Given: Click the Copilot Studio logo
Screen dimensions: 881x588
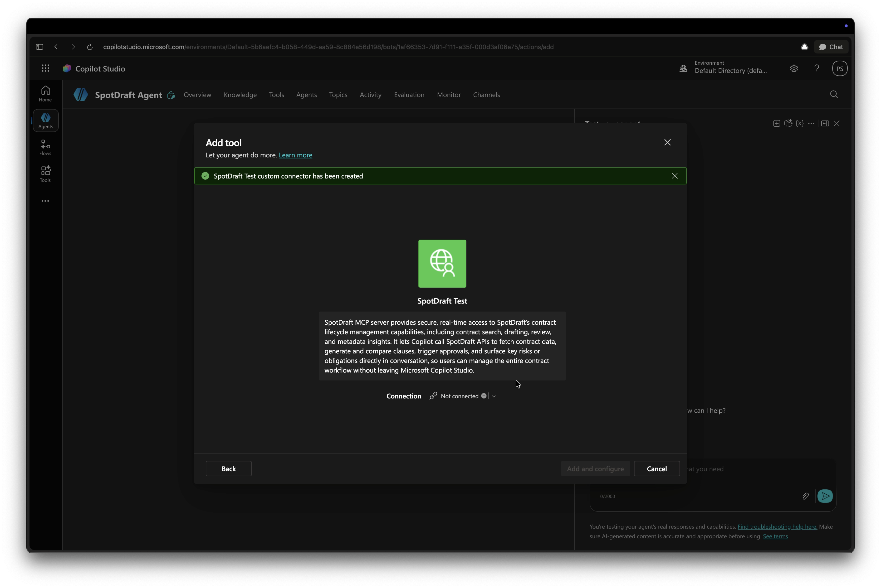Looking at the screenshot, I should 67,68.
